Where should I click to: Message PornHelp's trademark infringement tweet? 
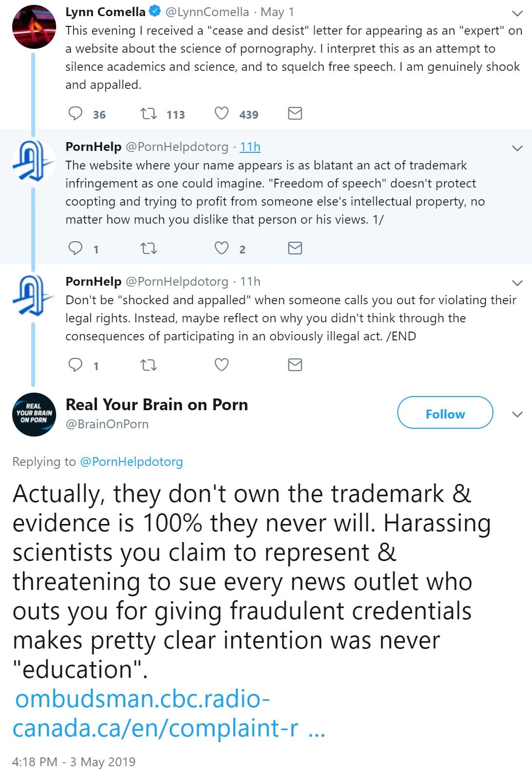pyautogui.click(x=295, y=249)
